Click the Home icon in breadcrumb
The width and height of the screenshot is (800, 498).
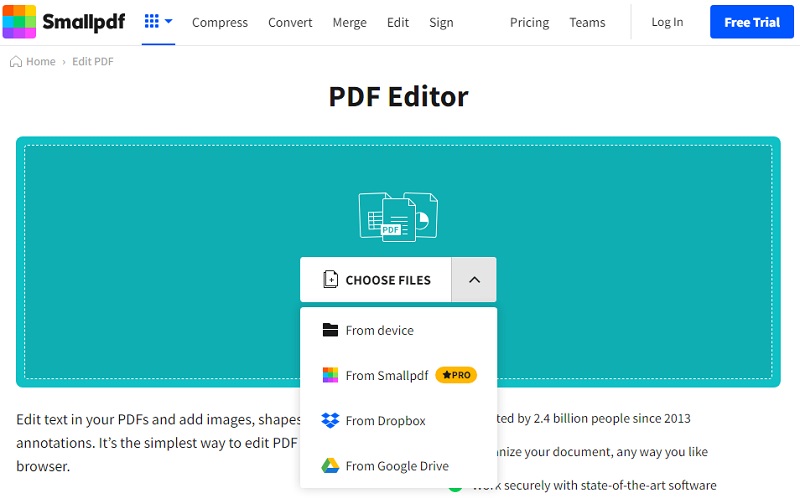click(x=16, y=61)
